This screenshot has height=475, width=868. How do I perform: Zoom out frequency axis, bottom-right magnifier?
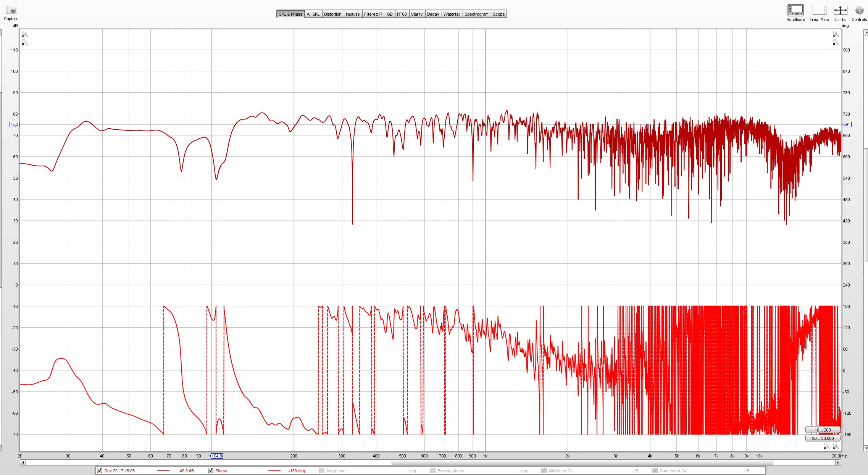click(x=826, y=446)
